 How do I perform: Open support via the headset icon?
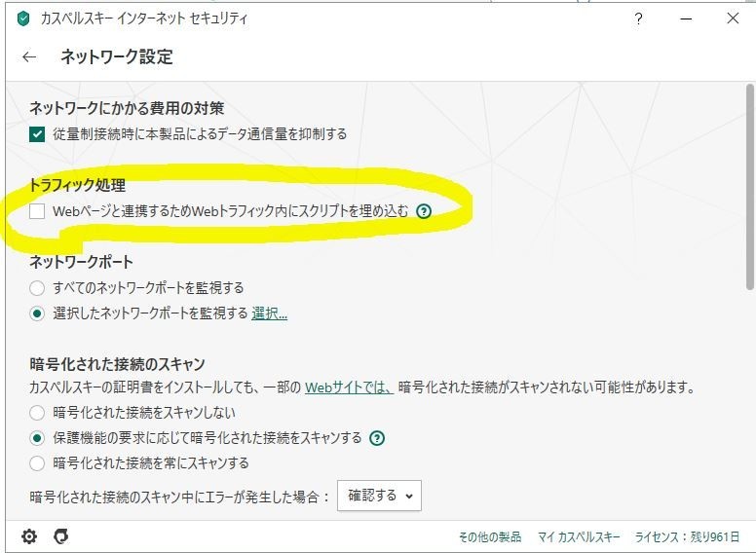click(60, 536)
